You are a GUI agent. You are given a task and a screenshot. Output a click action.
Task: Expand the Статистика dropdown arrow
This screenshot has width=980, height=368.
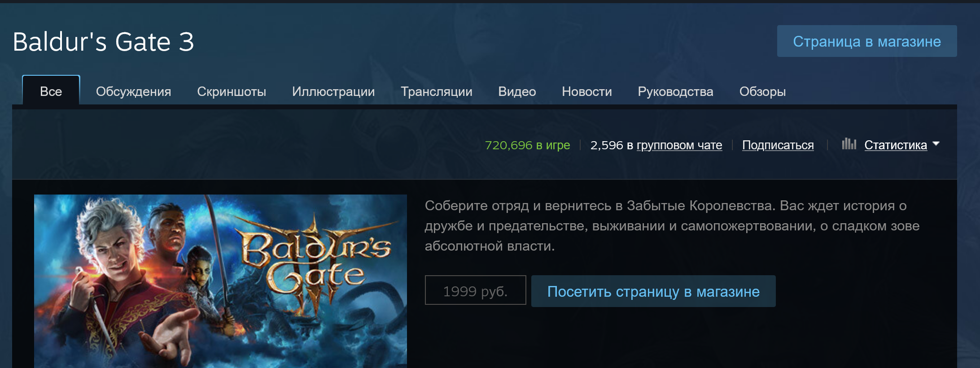click(936, 144)
